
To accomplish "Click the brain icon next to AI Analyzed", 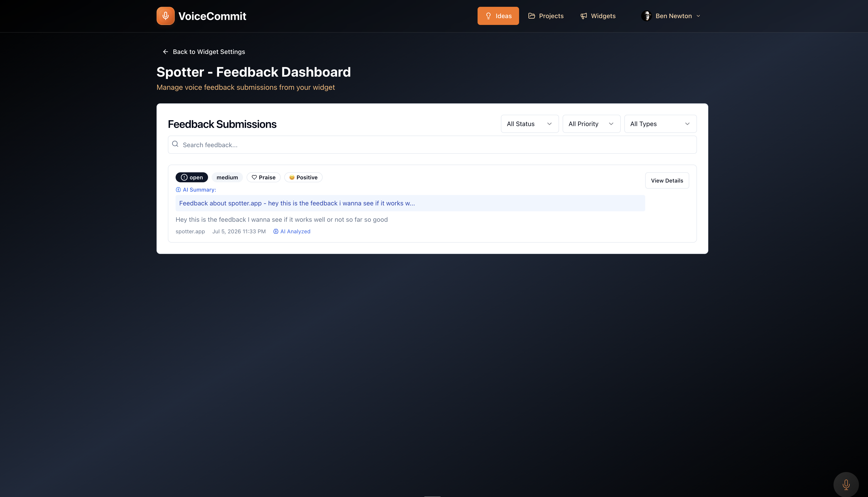I will 276,231.
